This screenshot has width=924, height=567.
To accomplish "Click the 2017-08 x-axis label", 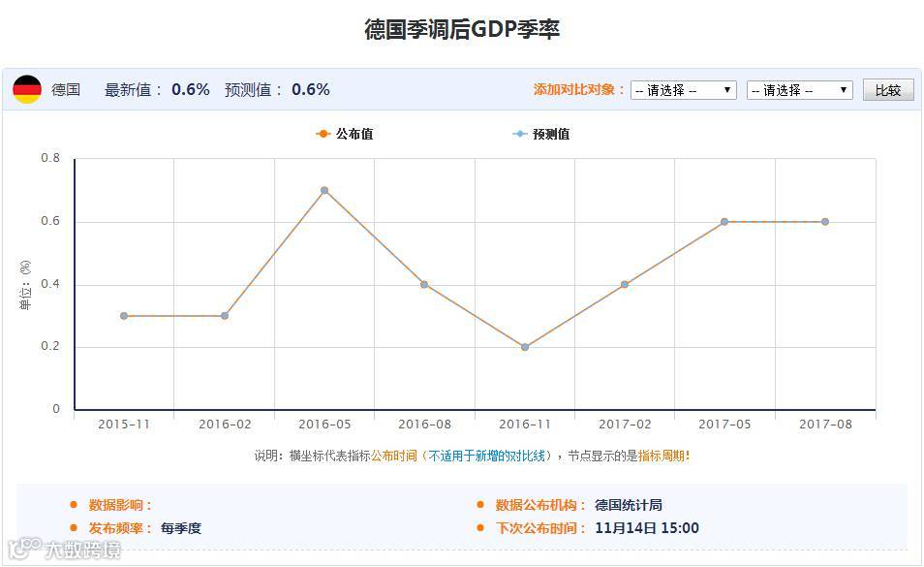I will coord(825,425).
